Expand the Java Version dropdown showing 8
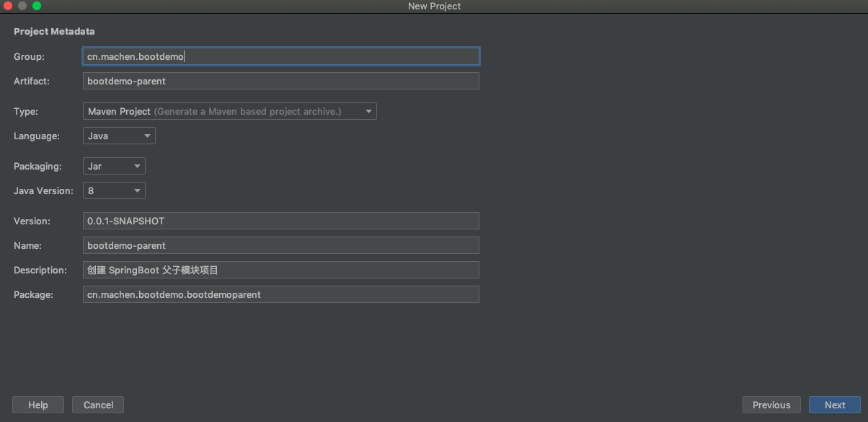Screen dimensions: 868x422 tap(114, 190)
